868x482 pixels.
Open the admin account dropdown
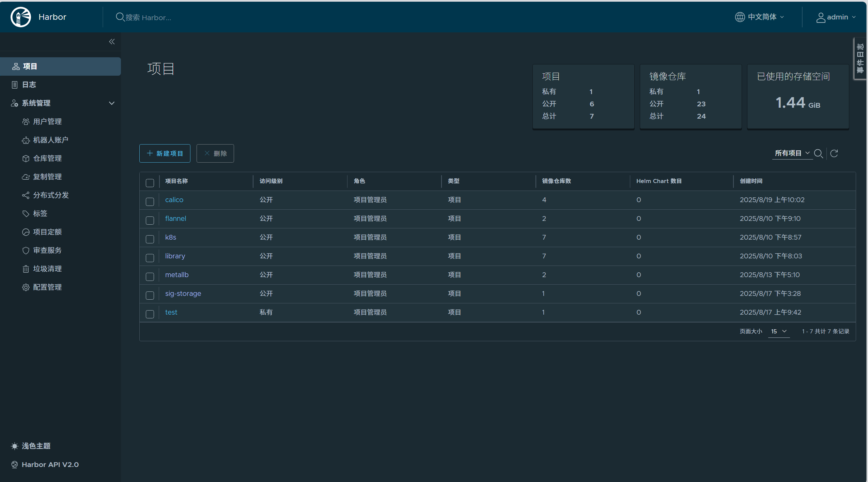[x=836, y=17]
